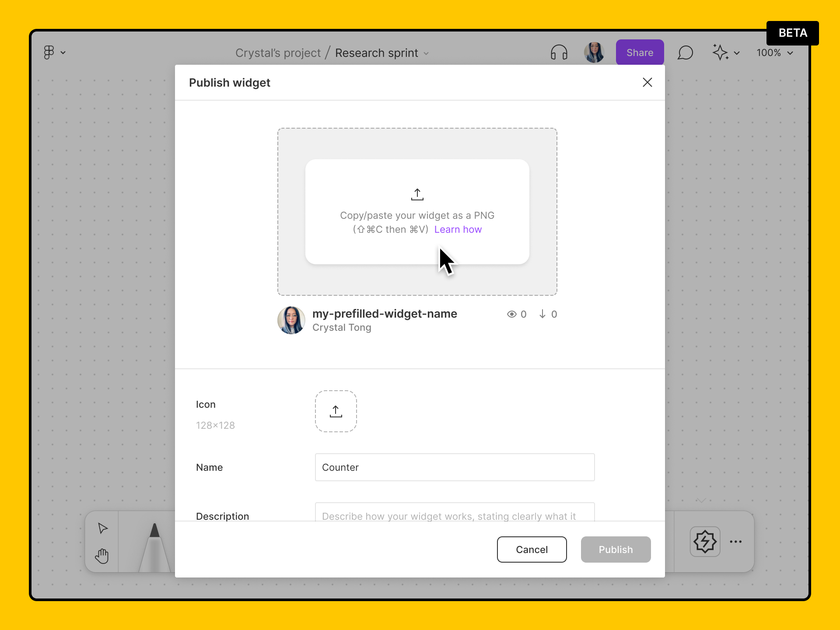Click the eye views count icon
Image resolution: width=840 pixels, height=630 pixels.
click(x=512, y=314)
